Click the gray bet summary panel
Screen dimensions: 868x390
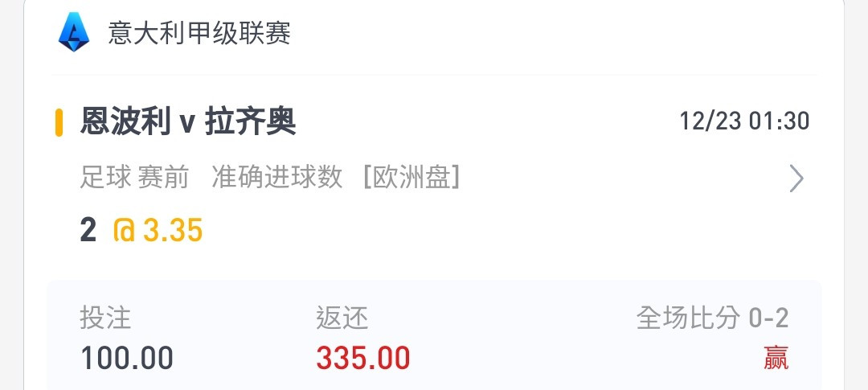tap(434, 335)
